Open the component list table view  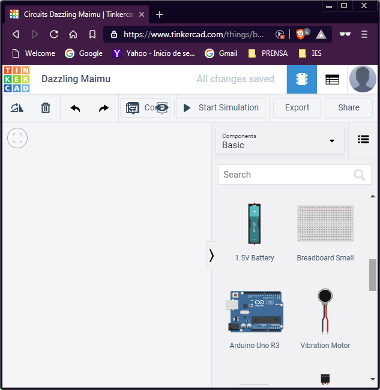(x=332, y=79)
